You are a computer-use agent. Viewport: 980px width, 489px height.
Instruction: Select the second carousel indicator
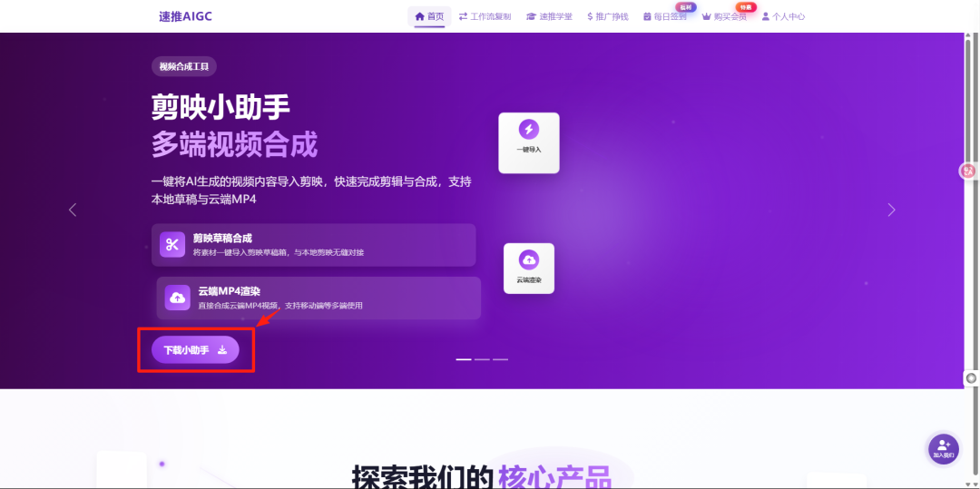482,360
